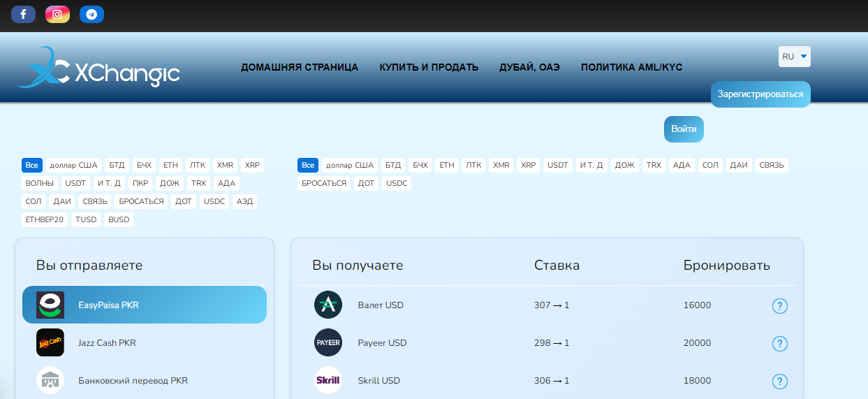868x399 pixels.
Task: Go to 'Политика AML/KYC' page
Action: point(631,68)
